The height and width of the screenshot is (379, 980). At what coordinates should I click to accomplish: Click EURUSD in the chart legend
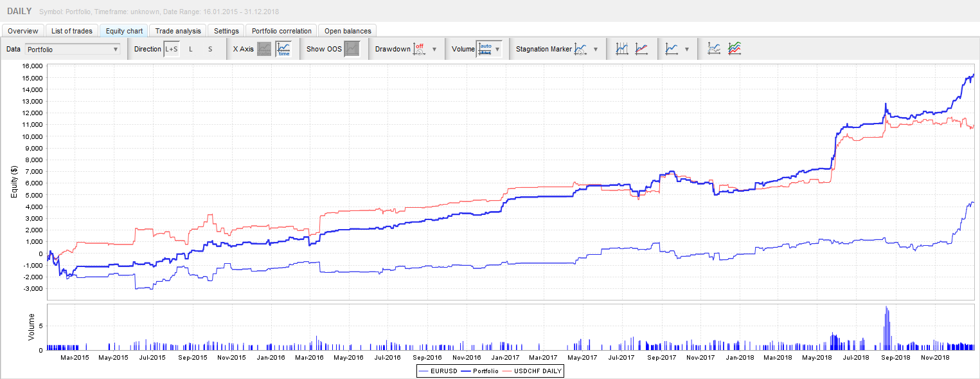pos(443,371)
